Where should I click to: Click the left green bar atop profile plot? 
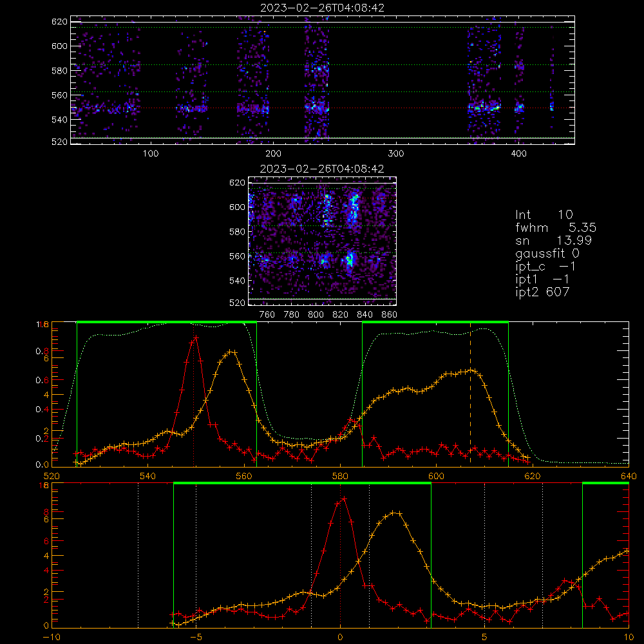(167, 323)
